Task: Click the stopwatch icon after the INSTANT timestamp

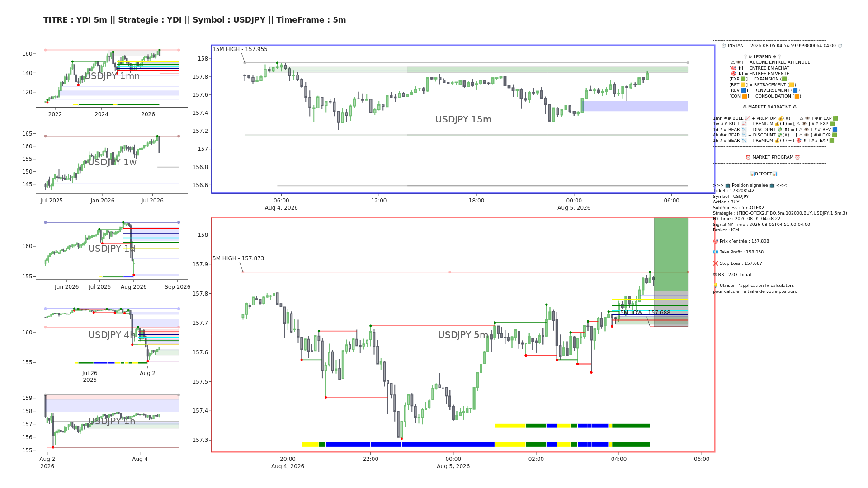Action: pyautogui.click(x=840, y=46)
